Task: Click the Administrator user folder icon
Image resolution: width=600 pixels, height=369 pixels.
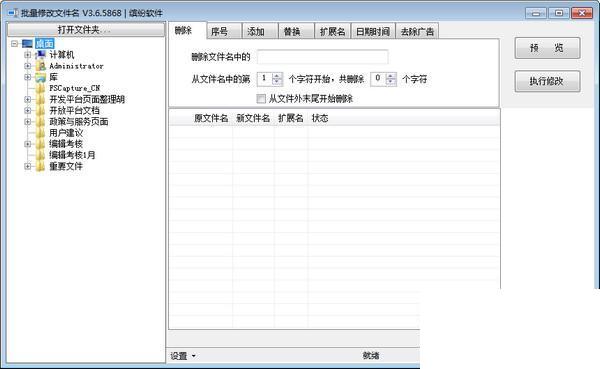Action: (x=41, y=66)
